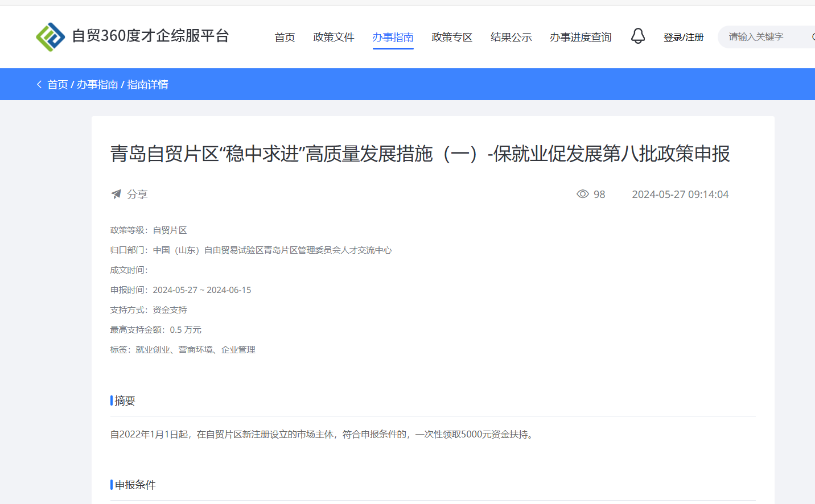Click the eye view-count icon
815x504 pixels.
[582, 194]
